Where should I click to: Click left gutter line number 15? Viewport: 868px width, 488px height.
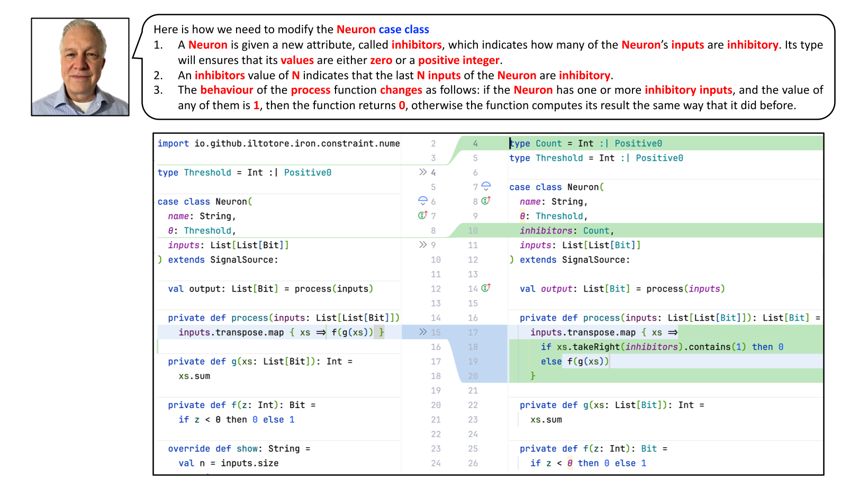pos(436,332)
